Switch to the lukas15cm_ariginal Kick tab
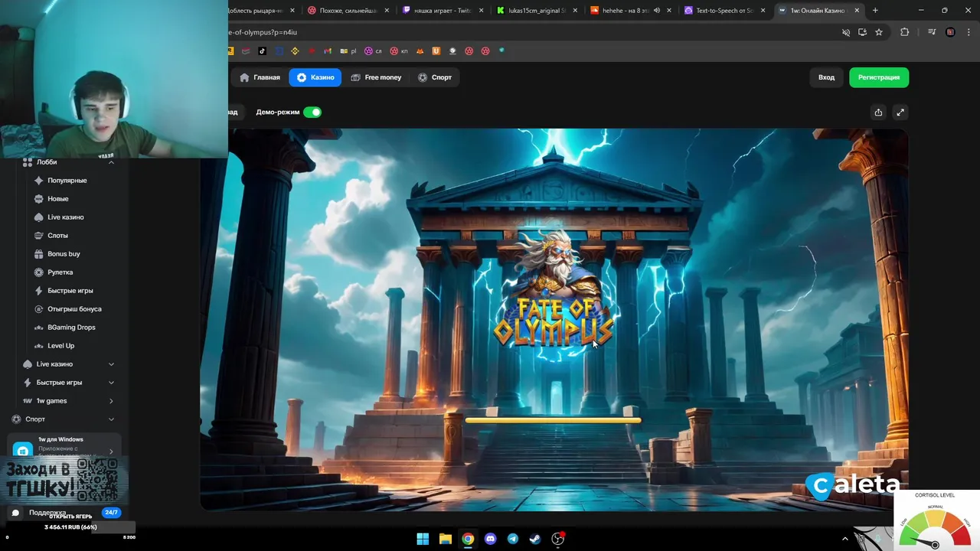 tap(538, 11)
